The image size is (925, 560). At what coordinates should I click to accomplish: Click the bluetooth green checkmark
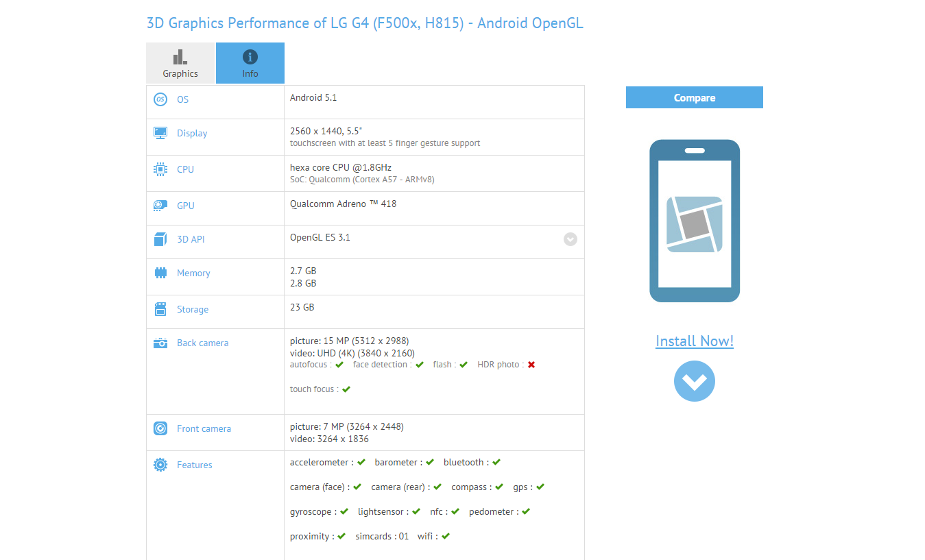pos(496,463)
